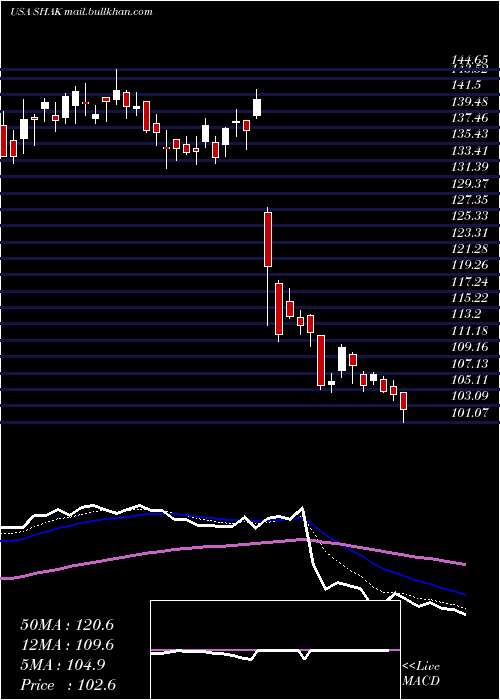Click the 5MA : 104.9 readout
Viewport: 500px width, 700px height.
(x=63, y=665)
